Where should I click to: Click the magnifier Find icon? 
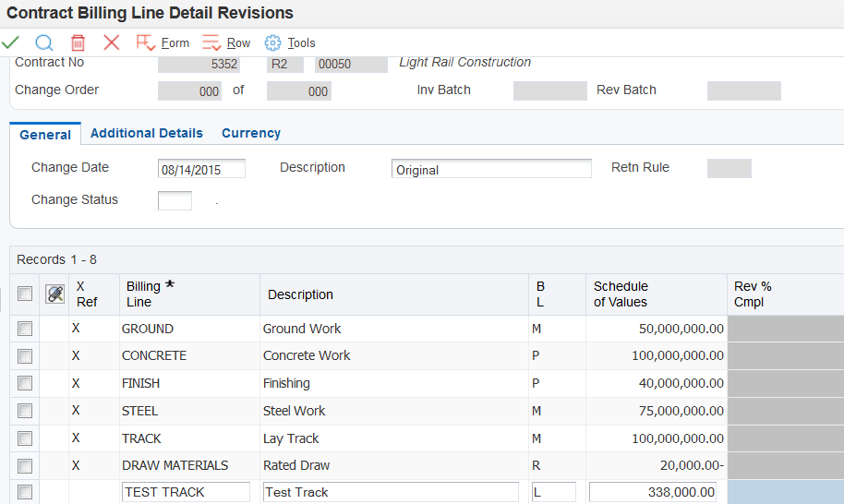tap(44, 42)
